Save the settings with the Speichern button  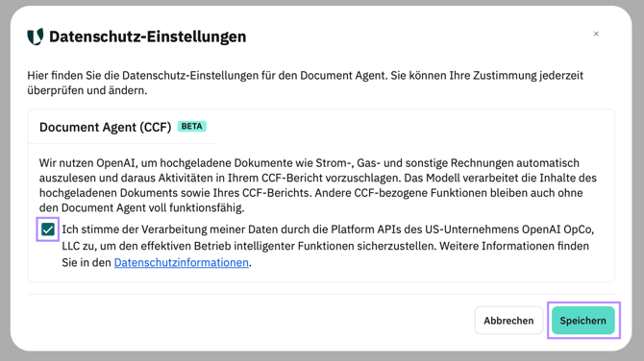[x=582, y=321]
